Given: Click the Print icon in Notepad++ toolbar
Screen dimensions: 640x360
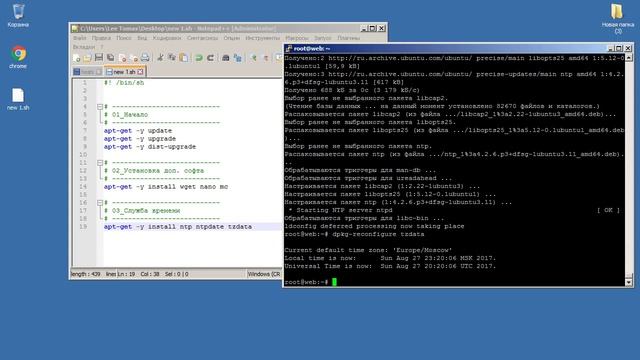Looking at the screenshot, I should click(145, 58).
